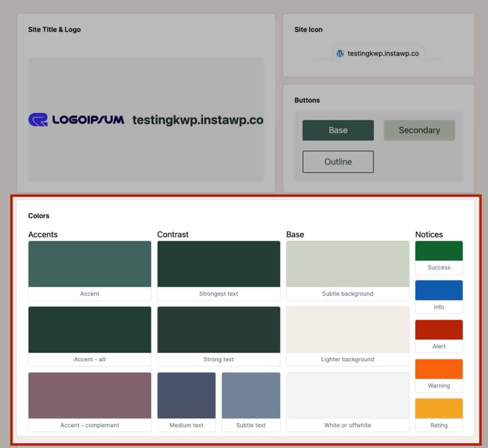Click the Outline button
Image resolution: width=488 pixels, height=448 pixels.
337,162
